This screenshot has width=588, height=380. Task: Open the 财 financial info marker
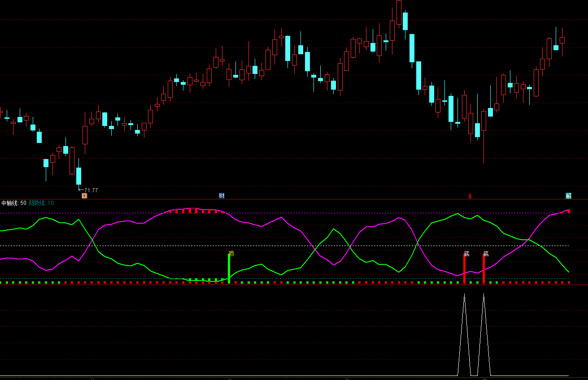click(x=222, y=196)
